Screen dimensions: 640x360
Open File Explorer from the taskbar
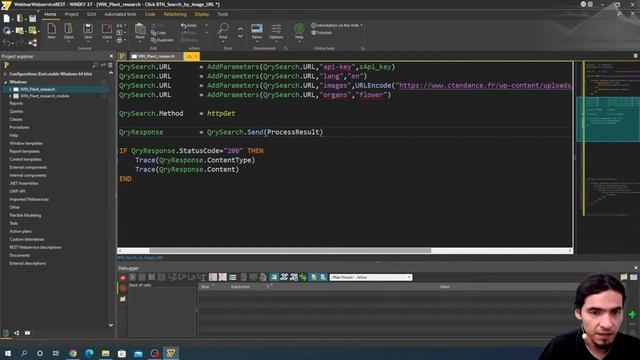106,353
